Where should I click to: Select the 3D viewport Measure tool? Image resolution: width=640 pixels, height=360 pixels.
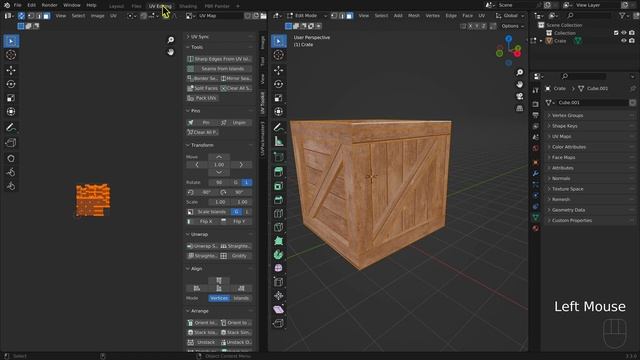pos(279,142)
